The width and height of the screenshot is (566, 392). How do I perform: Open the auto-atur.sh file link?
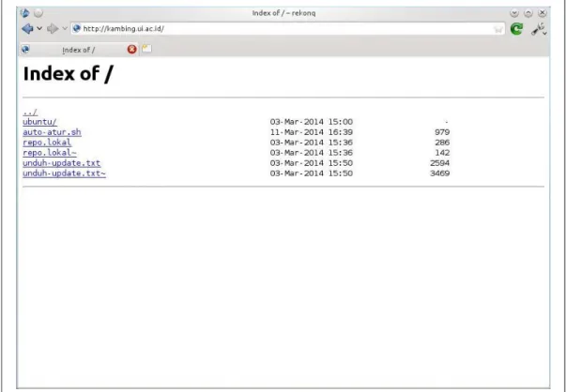(52, 132)
